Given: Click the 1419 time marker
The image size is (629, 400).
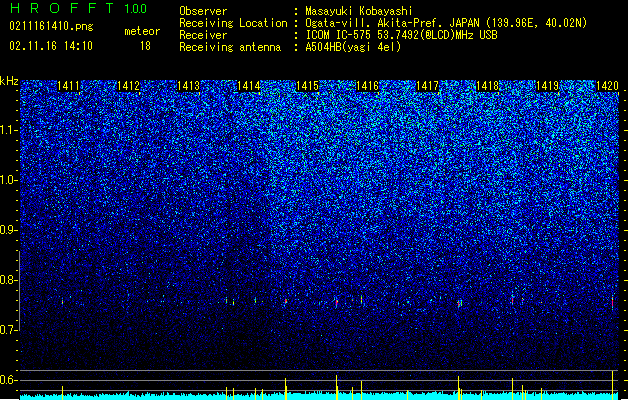Looking at the screenshot, I should (547, 86).
